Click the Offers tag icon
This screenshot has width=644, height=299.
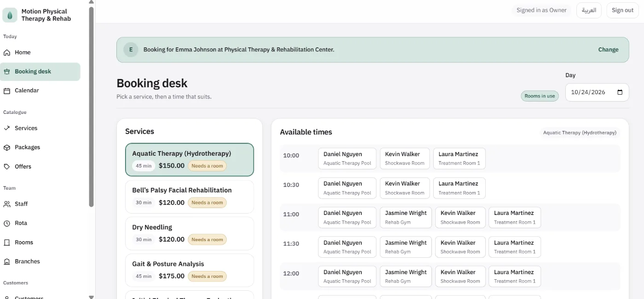click(x=7, y=167)
